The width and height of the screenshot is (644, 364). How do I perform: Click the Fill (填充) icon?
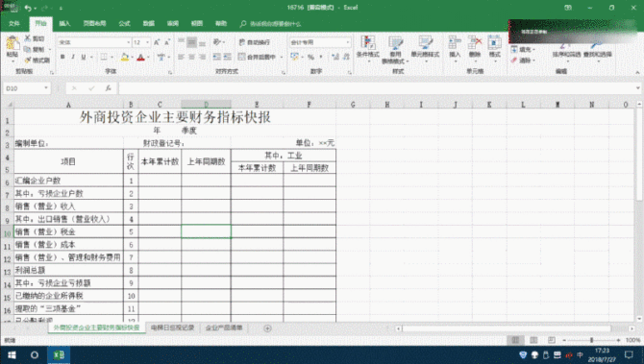coord(514,49)
